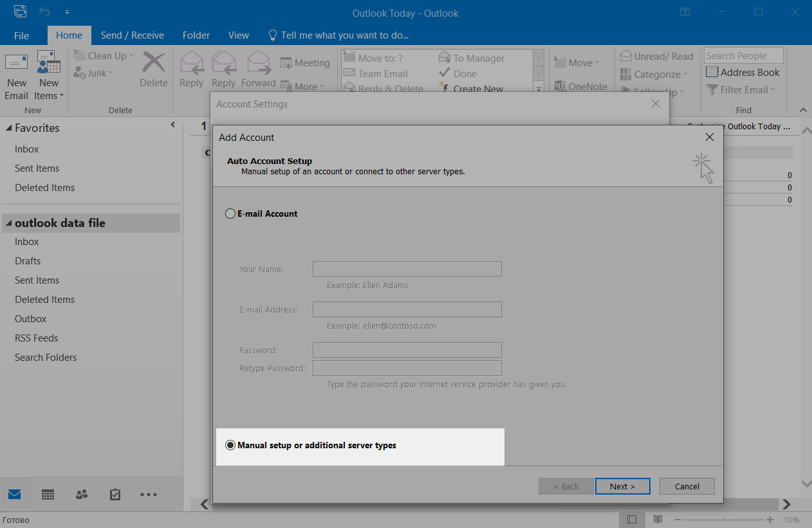Open Tasks view in navigation bar

[x=115, y=495]
